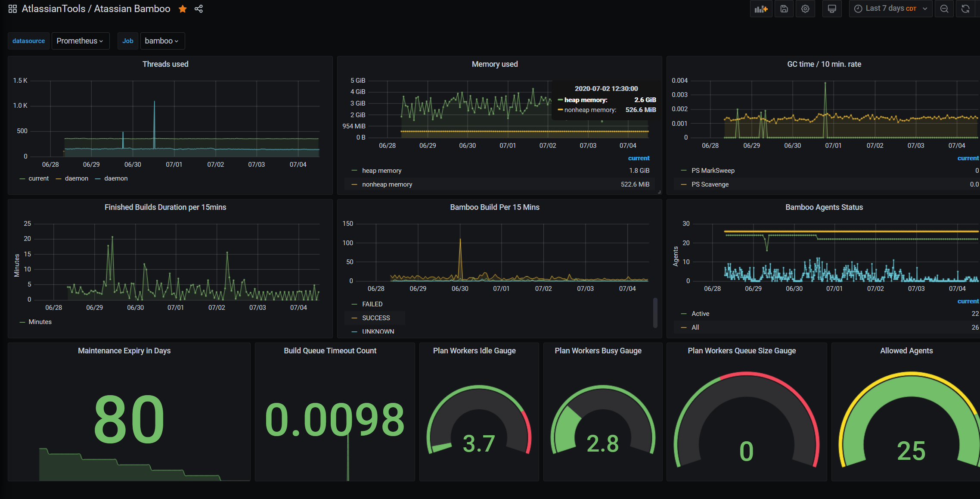Toggle the FAILED series in legend
Screen dimensions: 980x499
(372, 304)
